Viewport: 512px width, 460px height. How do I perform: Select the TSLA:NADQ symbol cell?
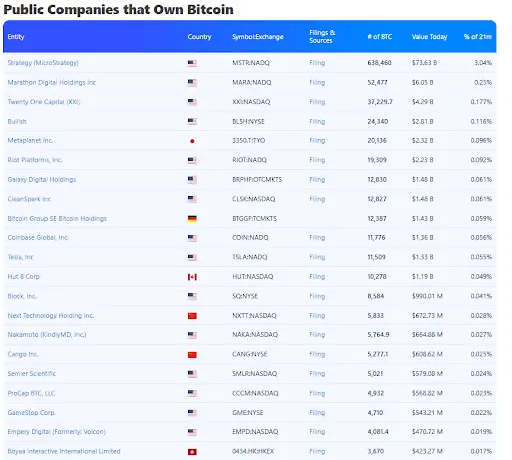point(250,257)
